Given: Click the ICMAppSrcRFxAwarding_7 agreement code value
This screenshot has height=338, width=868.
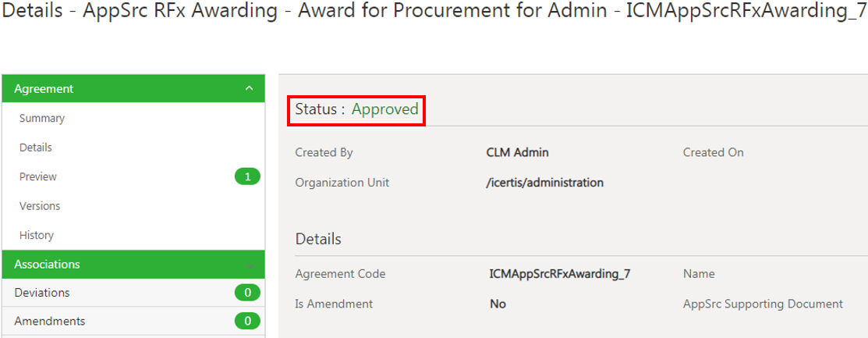Looking at the screenshot, I should click(560, 274).
